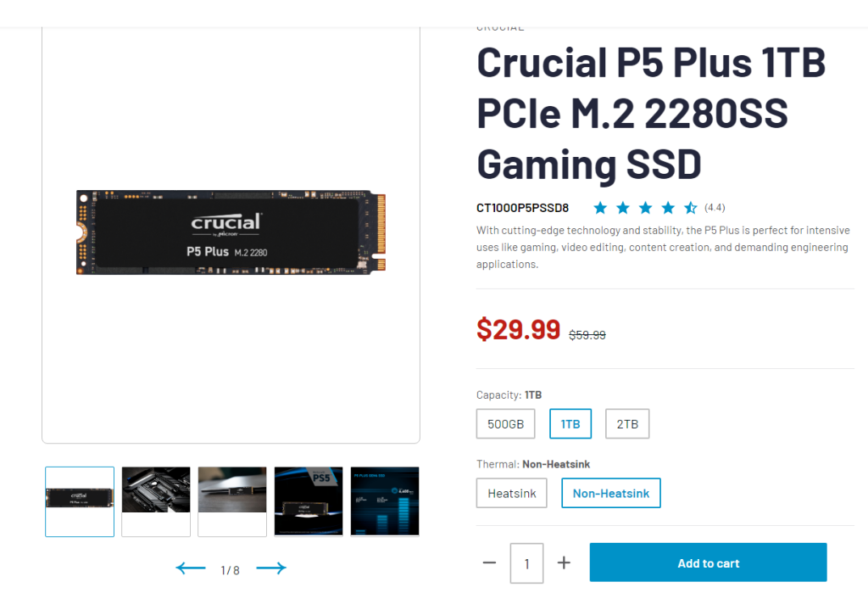This screenshot has height=593, width=868.
Task: Go to the next product image arrow
Action: [271, 568]
